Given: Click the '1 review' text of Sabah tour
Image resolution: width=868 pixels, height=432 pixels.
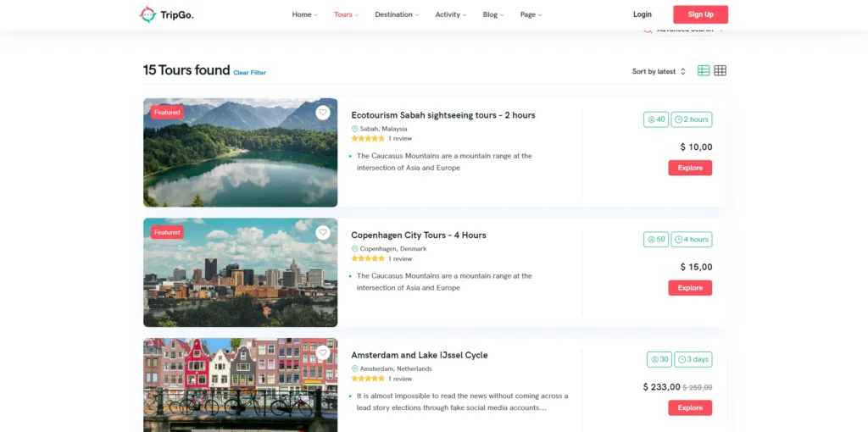Looking at the screenshot, I should pos(400,138).
